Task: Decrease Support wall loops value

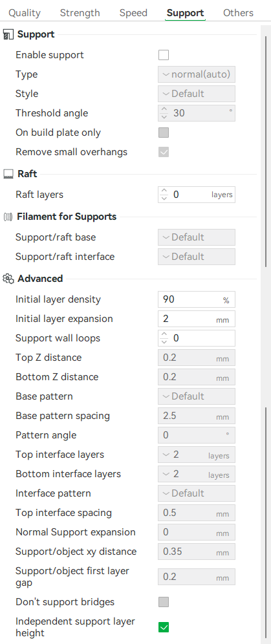Action: click(x=164, y=342)
